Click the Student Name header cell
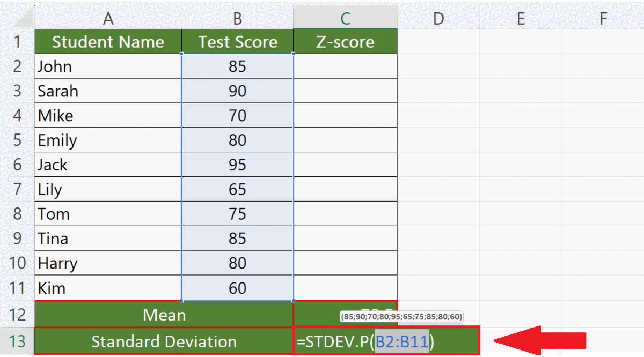644x357 pixels. (108, 41)
